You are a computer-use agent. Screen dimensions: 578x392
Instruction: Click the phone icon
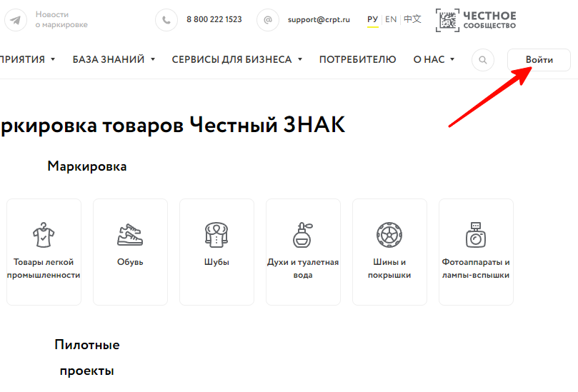tap(166, 19)
